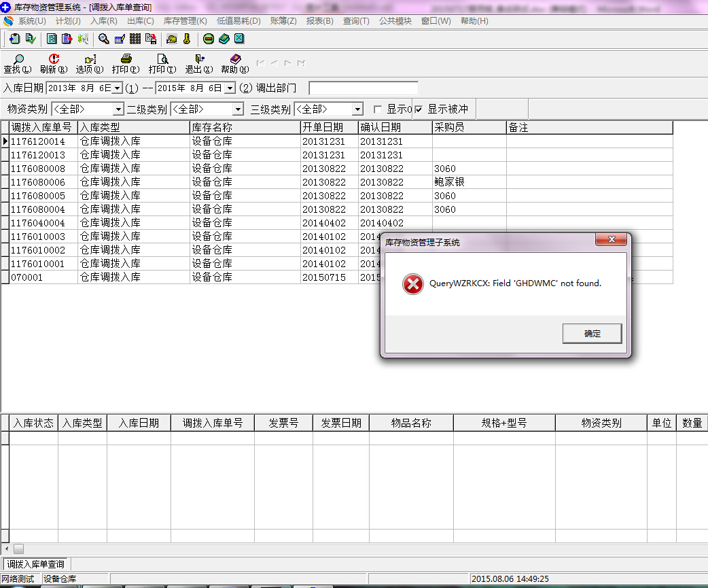Toggle the 显示被冲 checkbox
708x588 pixels.
[x=419, y=109]
